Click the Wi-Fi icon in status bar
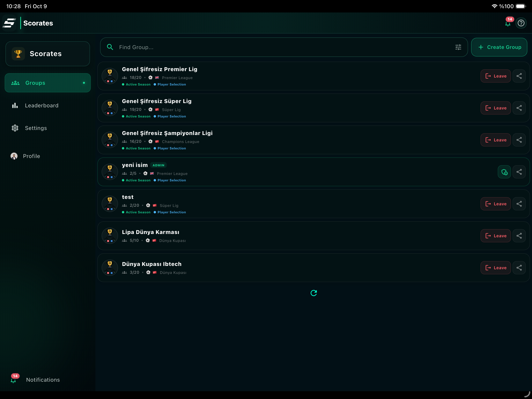Screen dimensions: 532x399 click(494, 6)
